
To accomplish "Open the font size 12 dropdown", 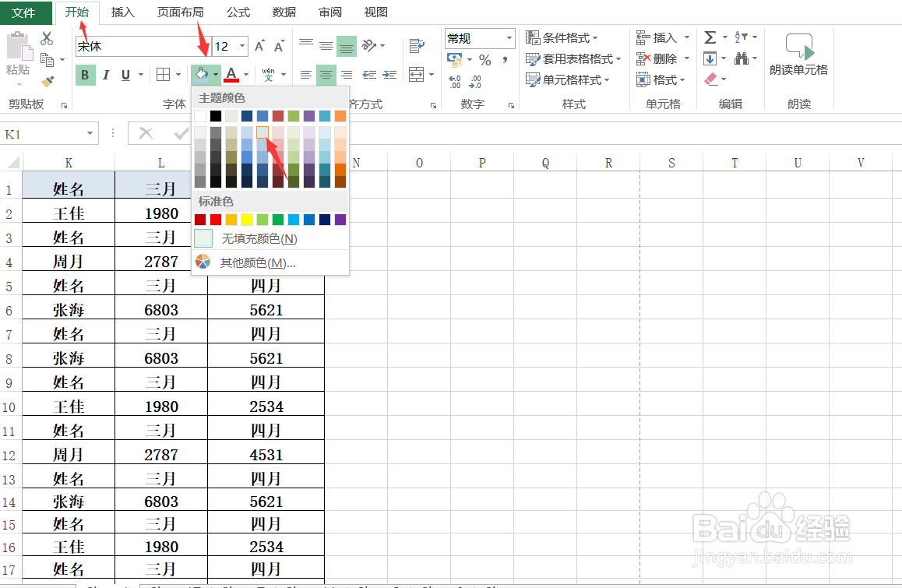I will click(242, 46).
